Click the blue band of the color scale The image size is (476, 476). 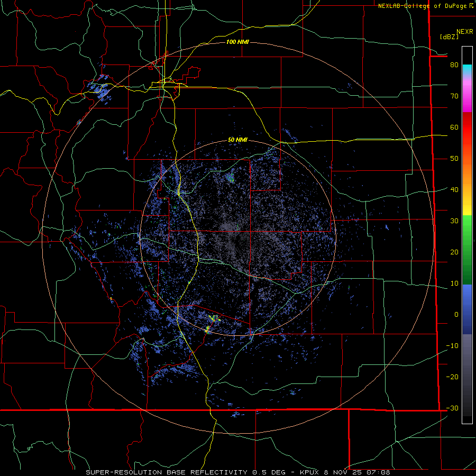click(x=467, y=309)
